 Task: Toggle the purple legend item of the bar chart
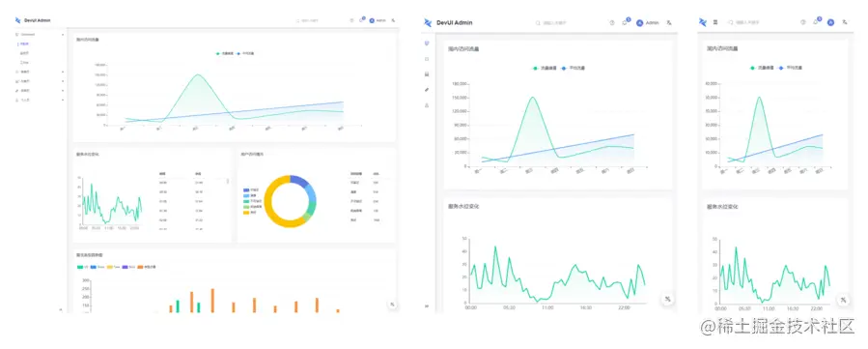click(x=128, y=267)
